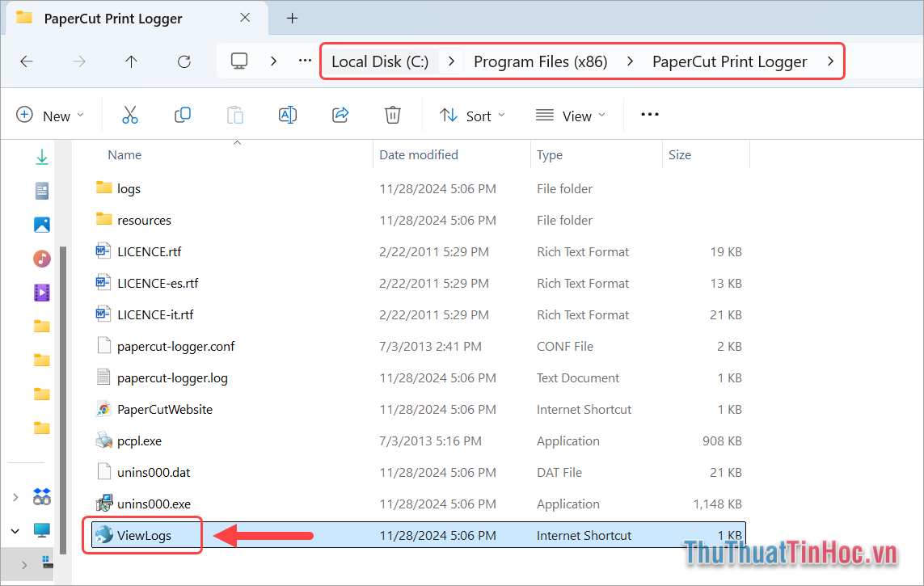Open Videos in the sidebar
The width and height of the screenshot is (924, 586).
(x=42, y=293)
